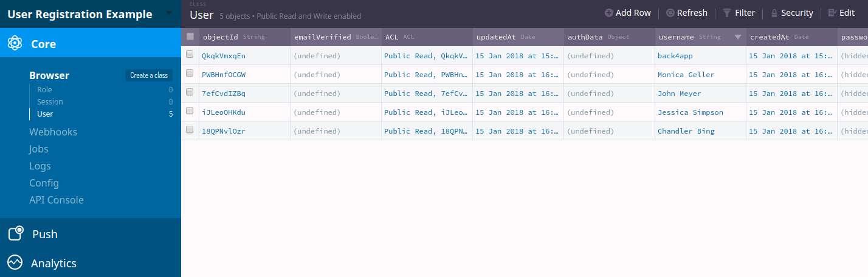
Task: Check the row checkbox for QkqkVmxqEn
Action: coord(190,55)
